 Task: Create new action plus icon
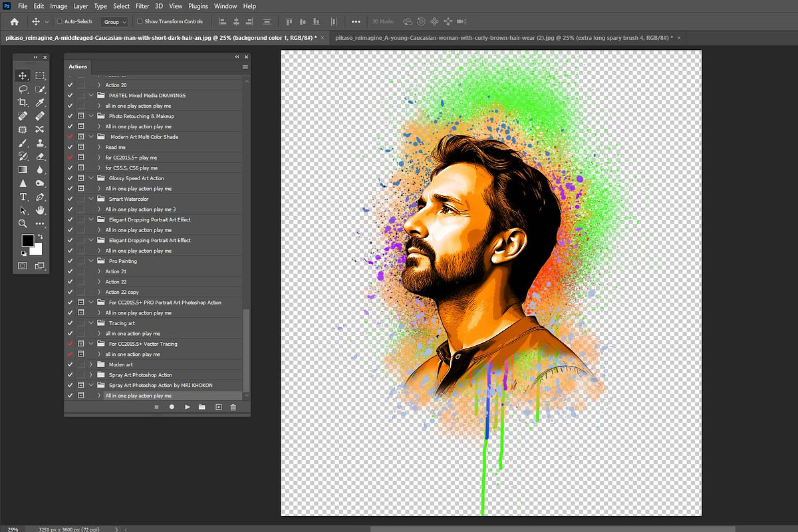tap(218, 406)
